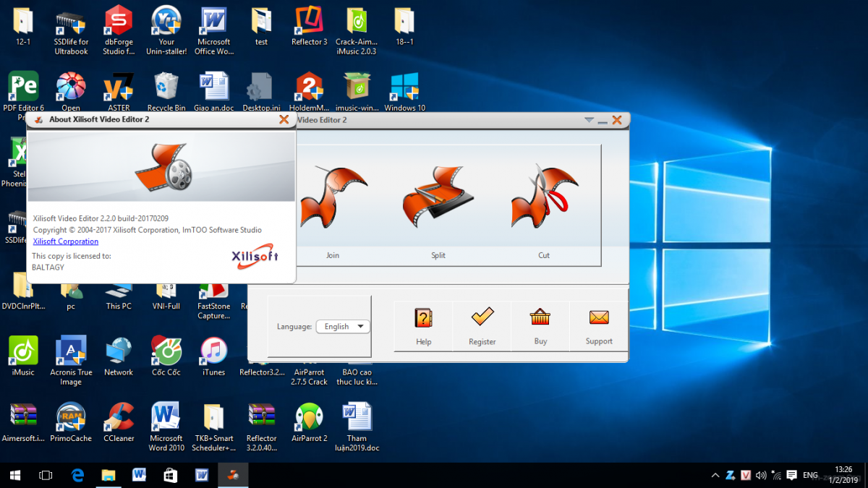Viewport: 868px width, 488px height.
Task: Select the Windows 10 desktop icon
Action: pos(405,91)
